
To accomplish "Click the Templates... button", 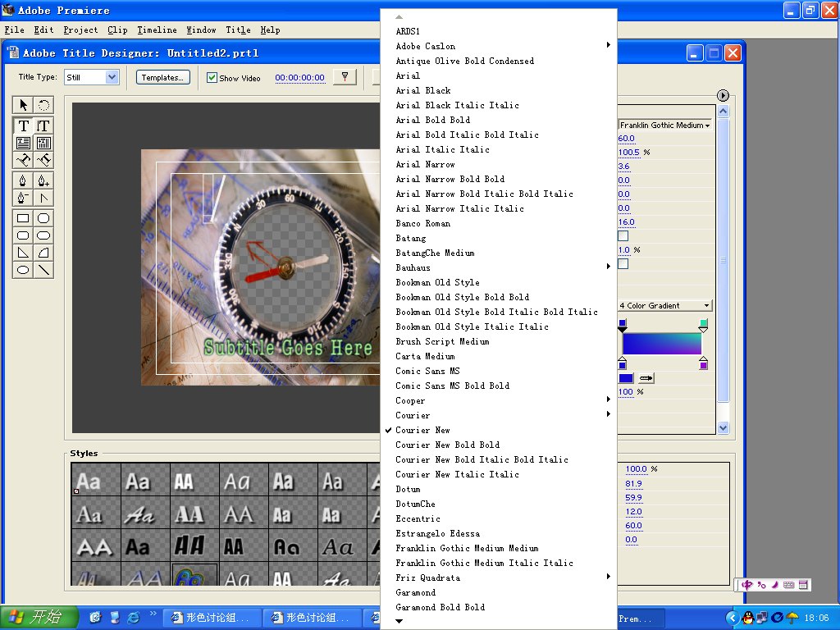I will click(162, 78).
